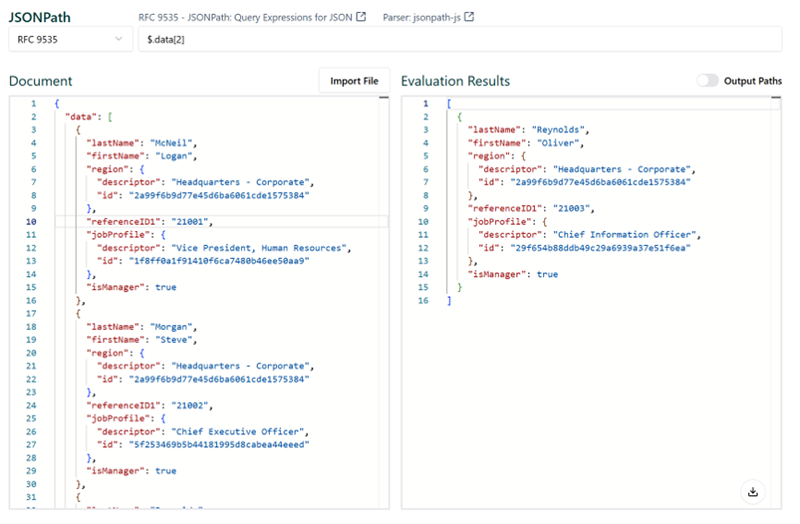Click line number 16 in Evaluation Results gutter

coord(423,301)
